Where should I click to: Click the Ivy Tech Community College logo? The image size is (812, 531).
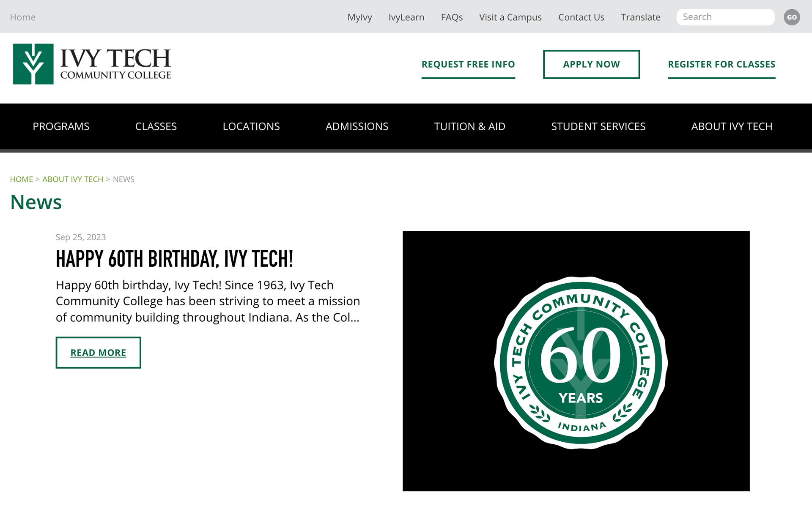(x=92, y=64)
